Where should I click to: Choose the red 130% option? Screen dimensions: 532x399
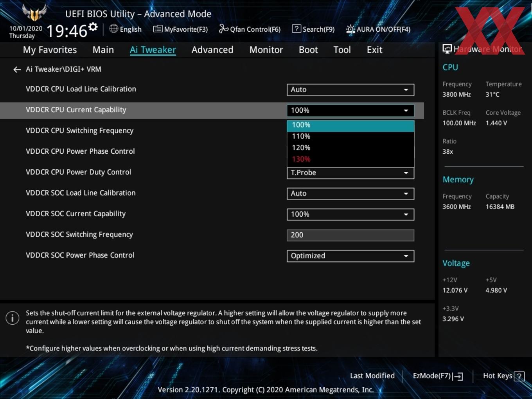click(350, 159)
